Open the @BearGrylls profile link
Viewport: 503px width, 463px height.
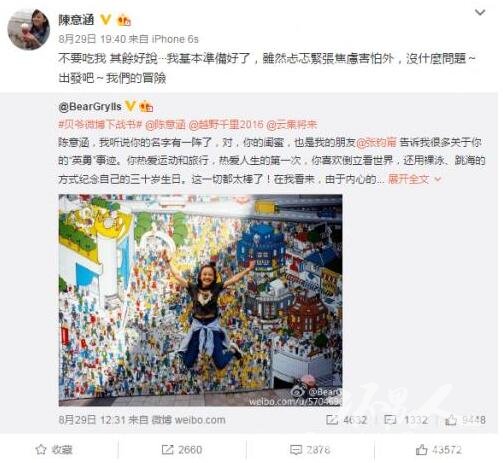(x=90, y=107)
